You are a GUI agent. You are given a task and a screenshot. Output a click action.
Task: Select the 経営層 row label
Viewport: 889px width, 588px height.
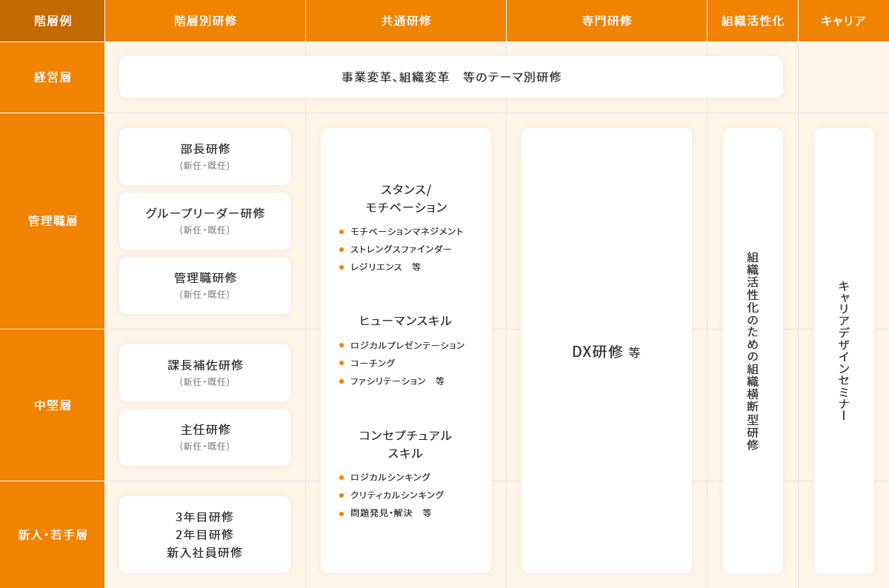(53, 77)
